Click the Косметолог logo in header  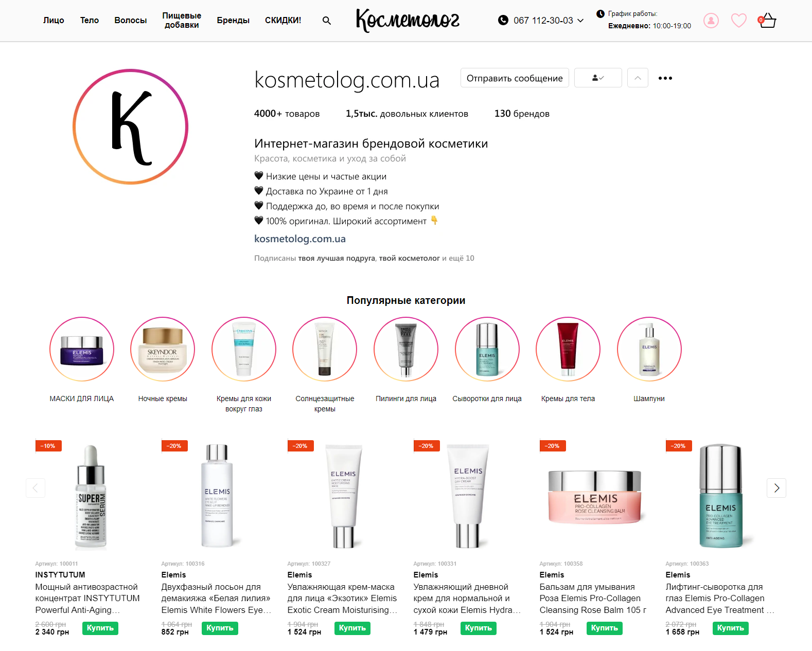pyautogui.click(x=408, y=21)
